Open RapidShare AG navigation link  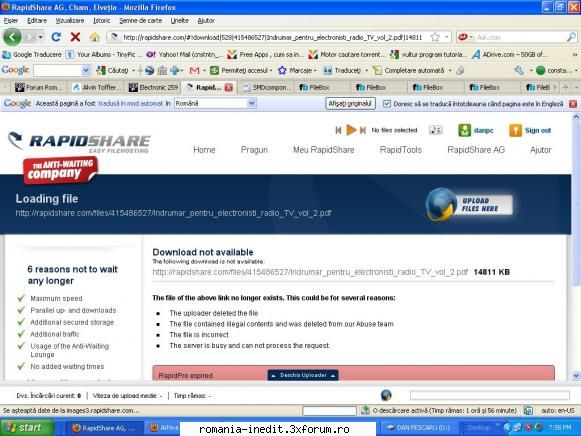[476, 150]
